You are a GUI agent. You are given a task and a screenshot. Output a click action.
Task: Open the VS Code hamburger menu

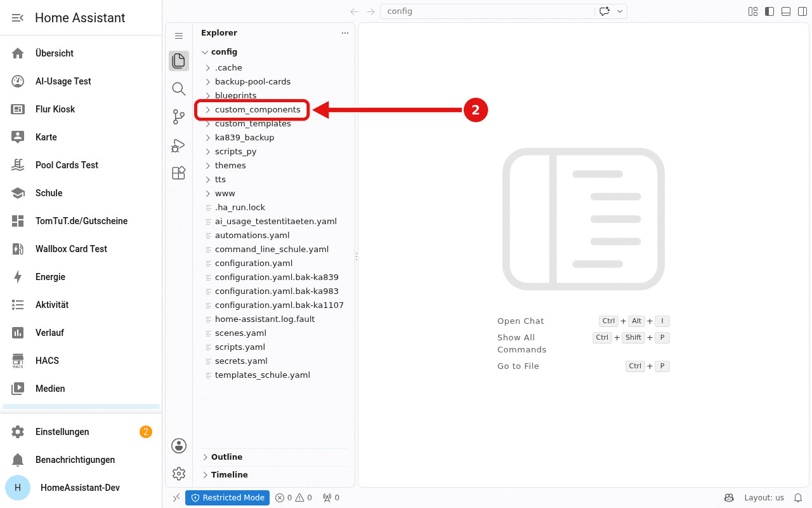pyautogui.click(x=179, y=36)
